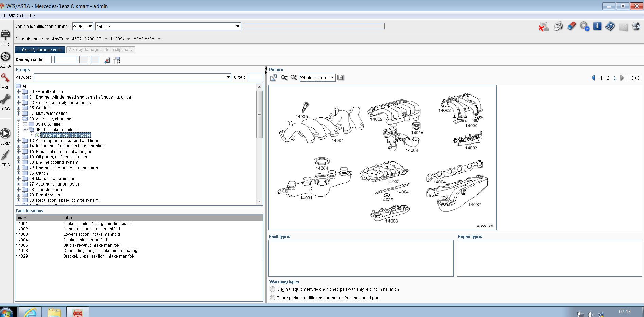Open the help book icon
Viewport: 644px width, 317px height.
[610, 26]
